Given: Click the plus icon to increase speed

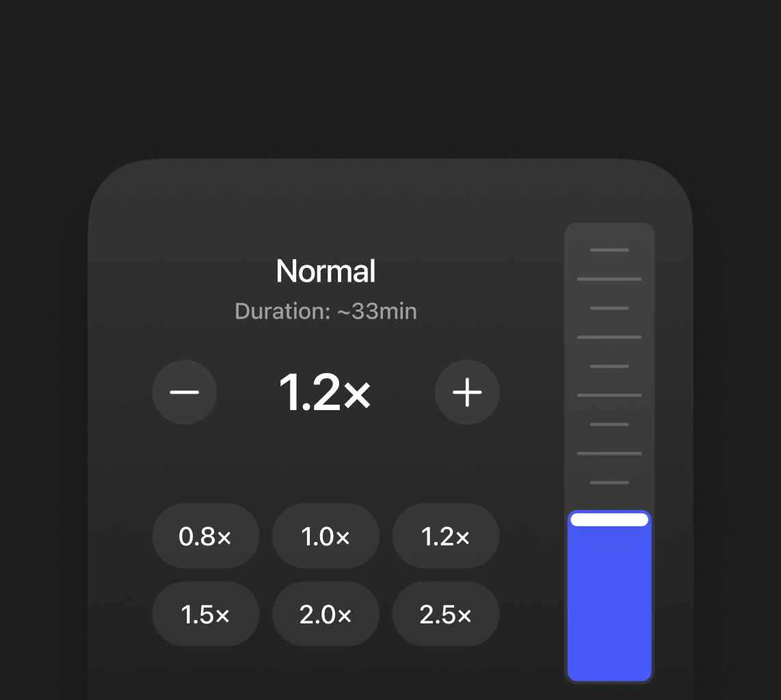Looking at the screenshot, I should tap(467, 392).
